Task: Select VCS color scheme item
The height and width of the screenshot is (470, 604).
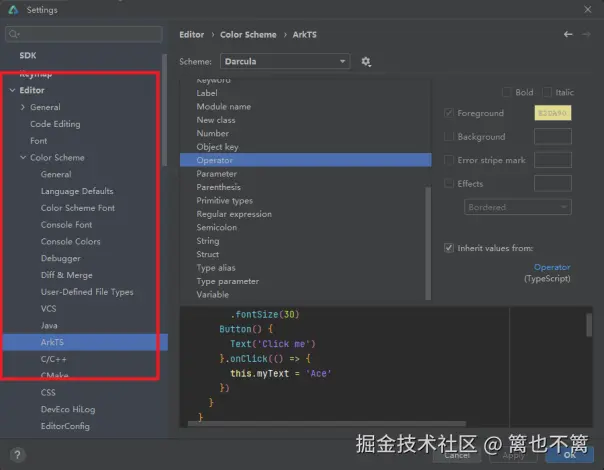Action: pos(49,309)
